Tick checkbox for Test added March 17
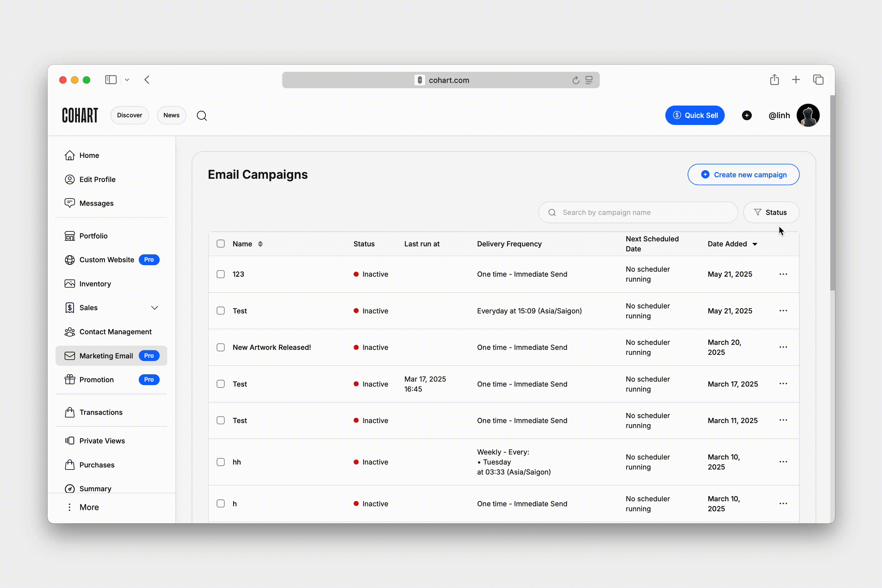The width and height of the screenshot is (882, 588). (220, 384)
